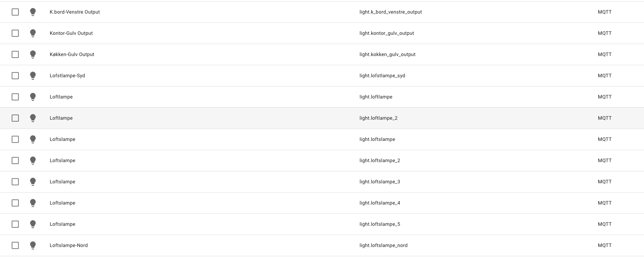This screenshot has width=644, height=257.
Task: Click the Loftslampe-Nord light bulb icon
Action: point(33,245)
